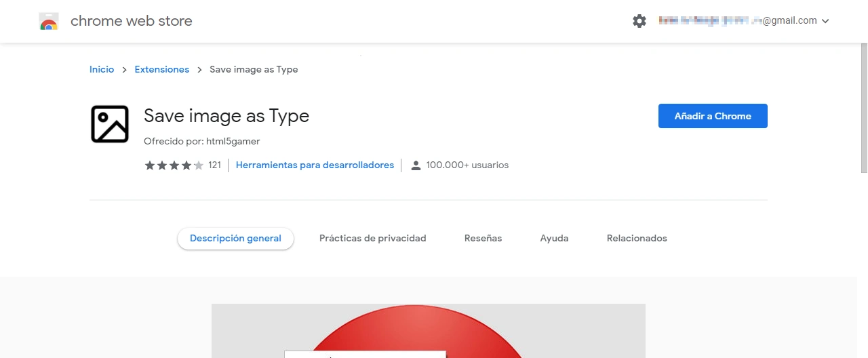
Task: Click the Chrome Web Store rainbow logo
Action: coord(49,22)
